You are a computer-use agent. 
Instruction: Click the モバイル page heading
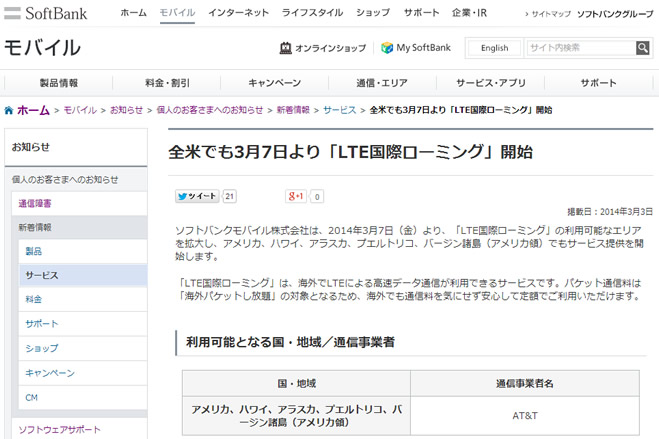point(42,47)
